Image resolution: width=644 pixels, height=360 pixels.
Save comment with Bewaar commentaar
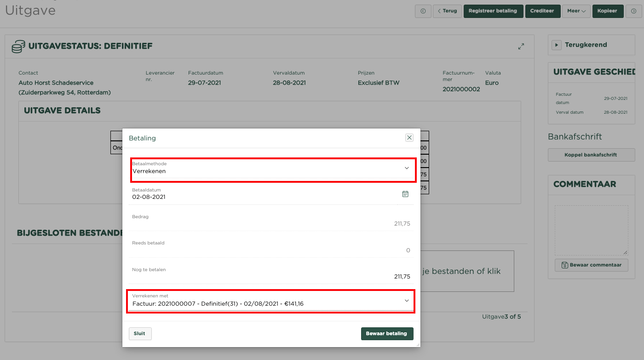[591, 265]
